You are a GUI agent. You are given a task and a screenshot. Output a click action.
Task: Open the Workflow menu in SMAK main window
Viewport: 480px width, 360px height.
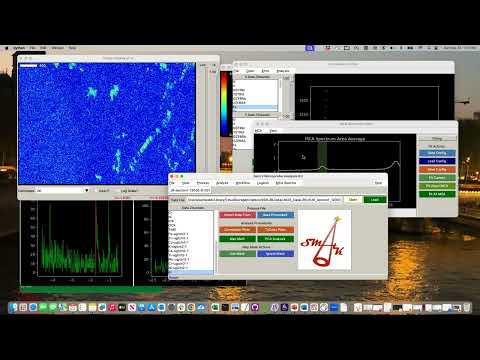[x=243, y=183]
